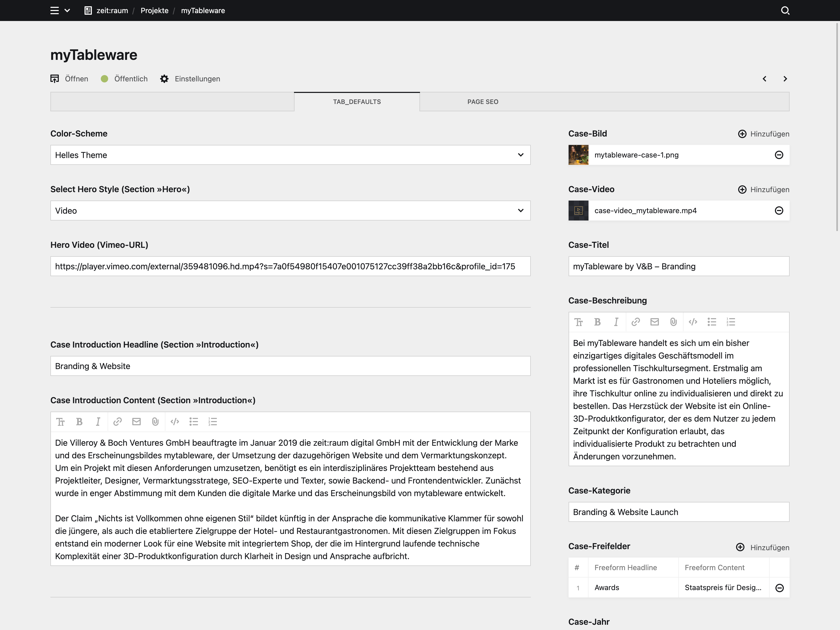Create a numbered list in Case-Beschreibung

[731, 322]
